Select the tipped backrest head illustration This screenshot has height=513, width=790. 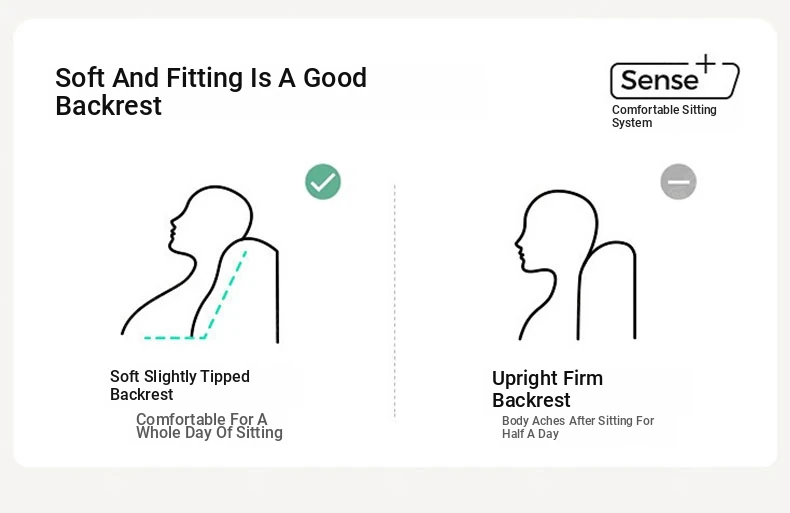(200, 264)
